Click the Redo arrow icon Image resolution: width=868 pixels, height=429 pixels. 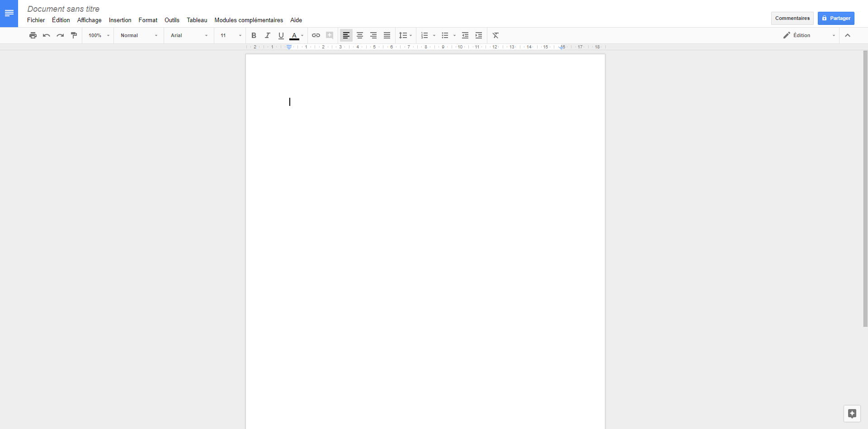tap(60, 35)
